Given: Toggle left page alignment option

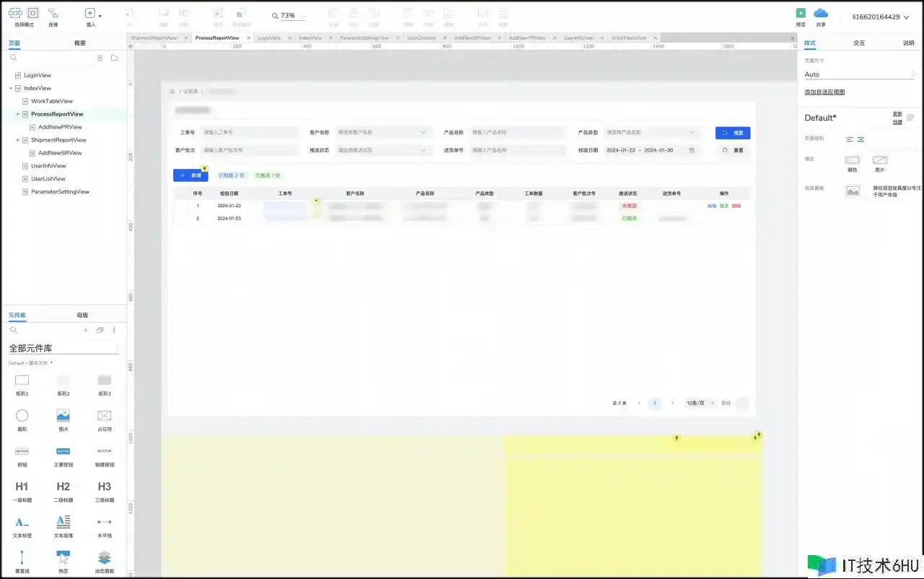Looking at the screenshot, I should click(850, 139).
